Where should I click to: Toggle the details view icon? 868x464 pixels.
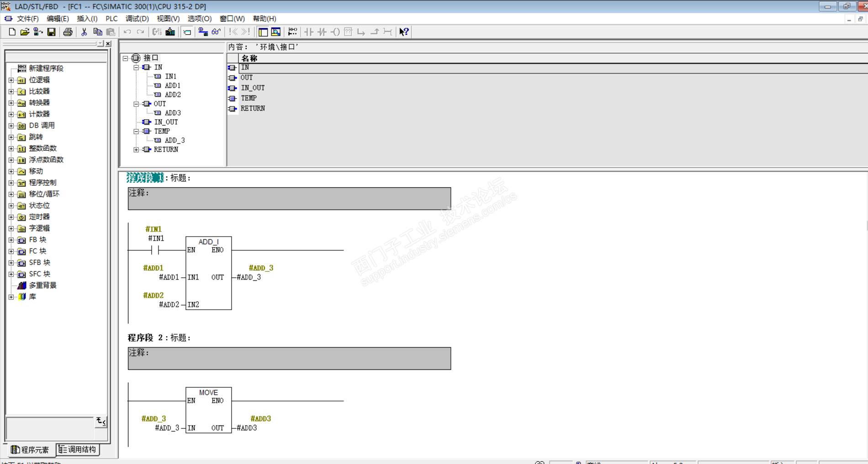(276, 32)
